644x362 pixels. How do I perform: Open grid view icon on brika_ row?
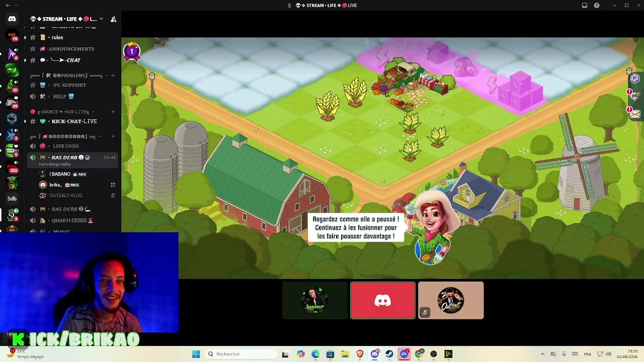[x=113, y=185]
